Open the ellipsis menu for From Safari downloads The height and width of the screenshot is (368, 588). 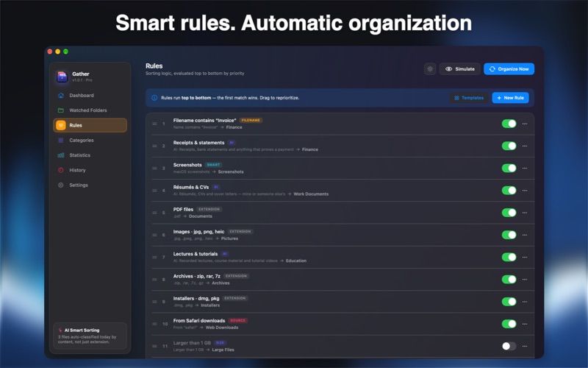(525, 324)
